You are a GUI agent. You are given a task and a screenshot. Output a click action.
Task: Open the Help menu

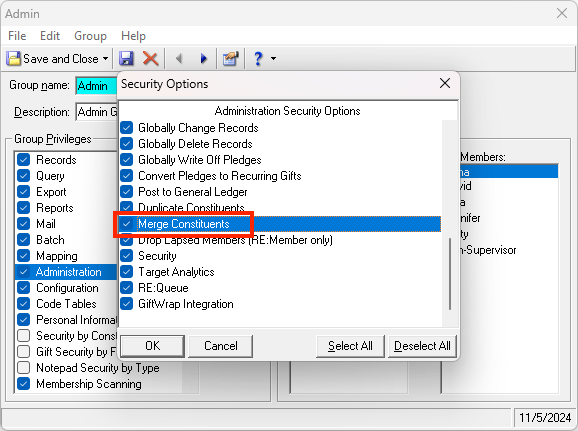pos(133,36)
